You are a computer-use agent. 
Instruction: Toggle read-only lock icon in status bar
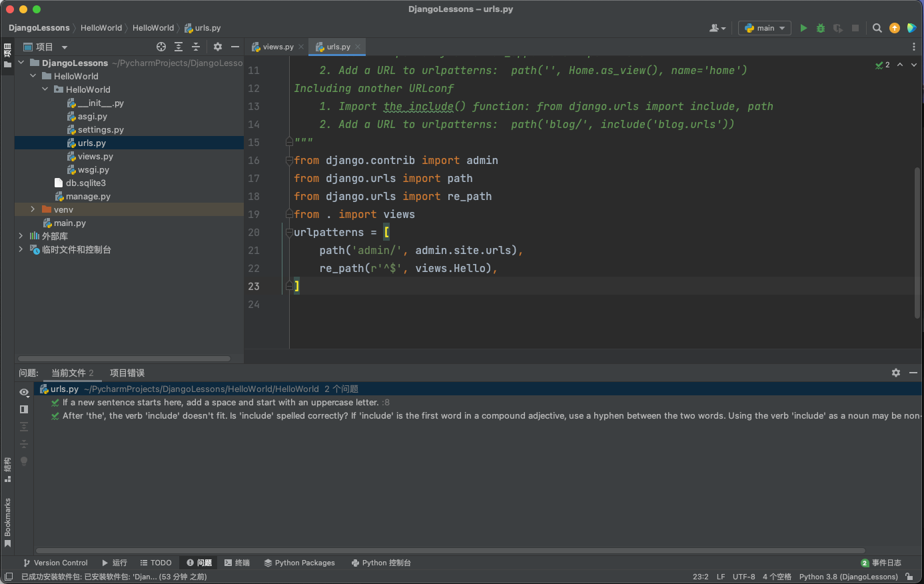[x=909, y=577]
